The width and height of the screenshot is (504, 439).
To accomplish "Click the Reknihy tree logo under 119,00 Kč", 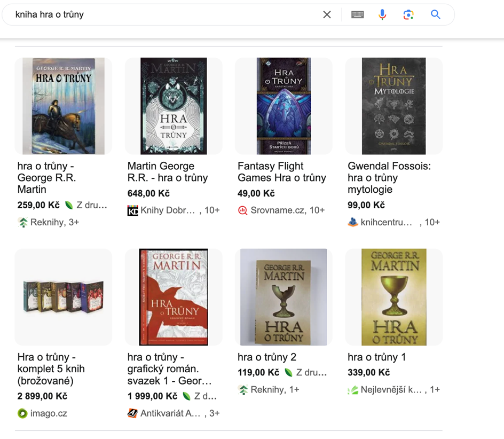I will tap(243, 390).
